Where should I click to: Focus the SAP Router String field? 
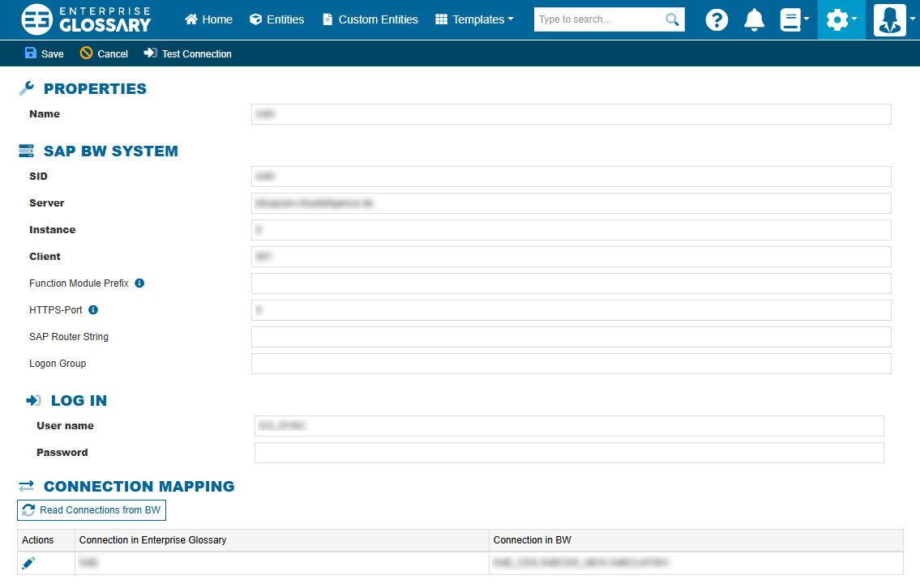[571, 337]
